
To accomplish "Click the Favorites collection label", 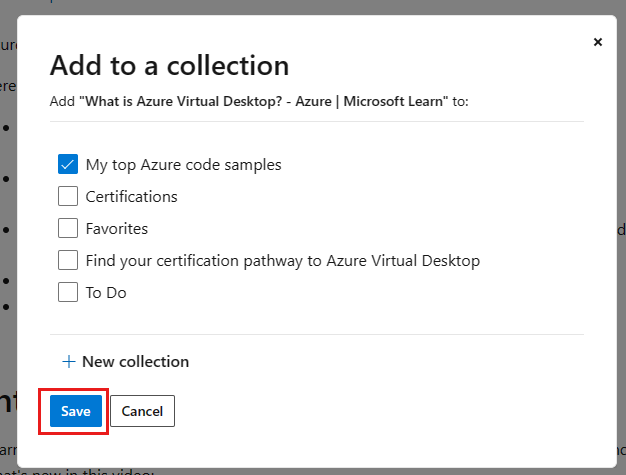I will point(116,228).
